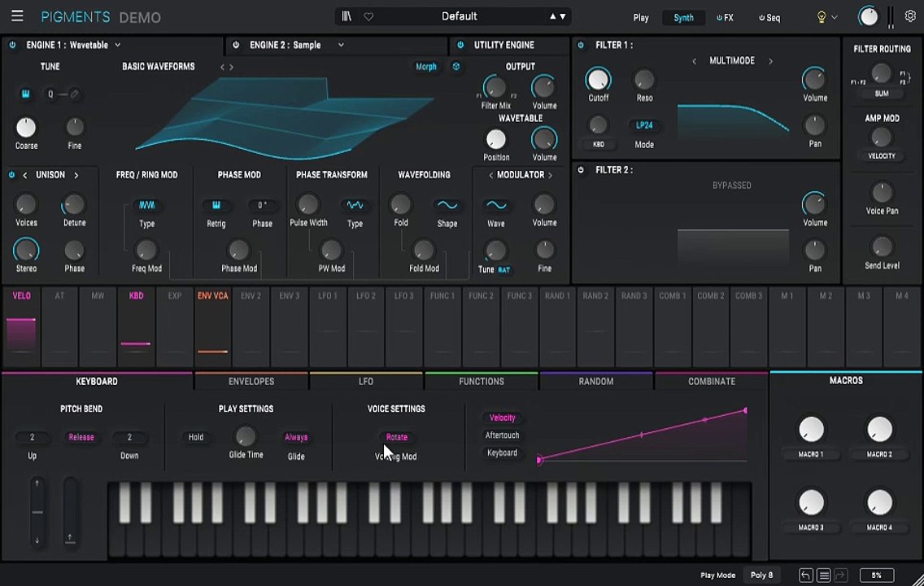Expand Engine 2 Sample type dropdown

[x=341, y=45]
